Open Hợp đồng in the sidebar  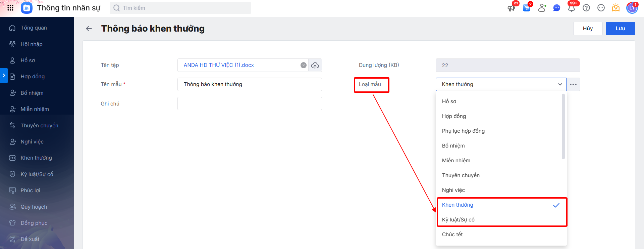click(33, 77)
